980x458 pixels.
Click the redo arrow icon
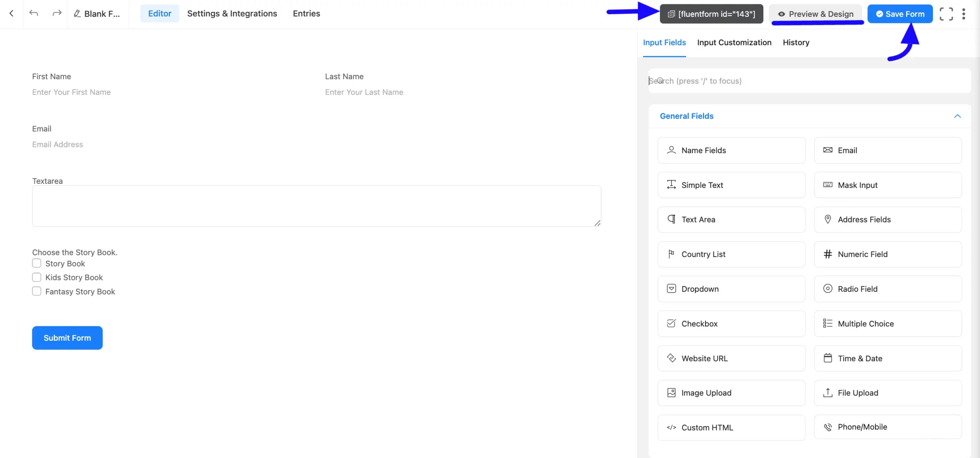57,13
